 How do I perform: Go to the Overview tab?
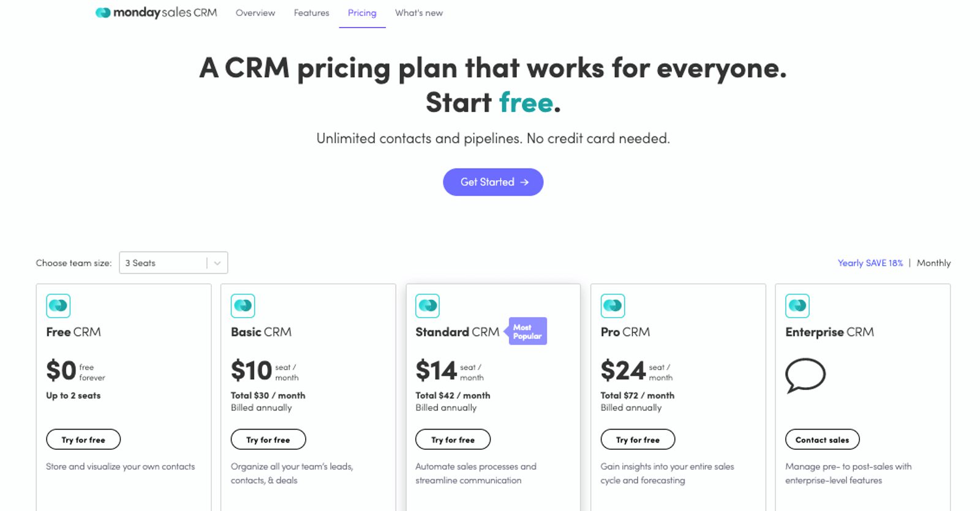(255, 13)
